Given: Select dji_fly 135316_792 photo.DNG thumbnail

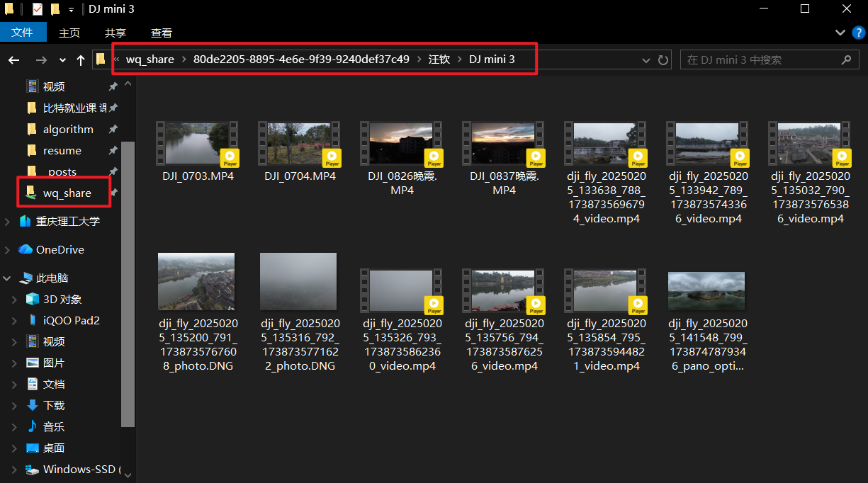Looking at the screenshot, I should coord(298,283).
